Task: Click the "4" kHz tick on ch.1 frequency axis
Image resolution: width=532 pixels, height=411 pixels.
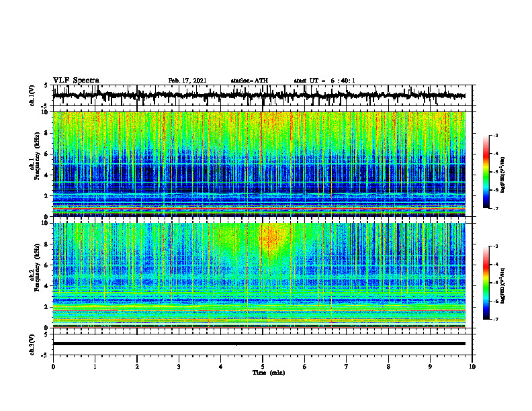Action: pyautogui.click(x=46, y=175)
